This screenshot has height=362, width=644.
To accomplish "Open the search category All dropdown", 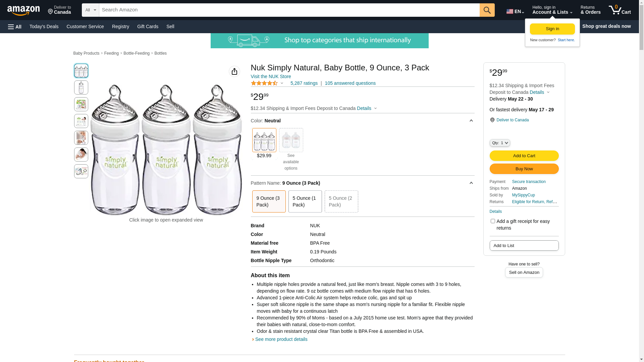I will (90, 10).
